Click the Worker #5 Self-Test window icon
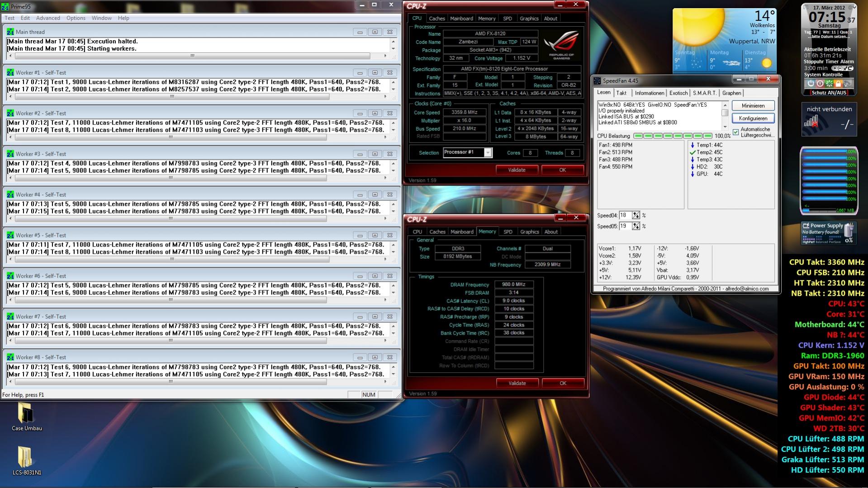This screenshot has width=868, height=488. [10, 235]
